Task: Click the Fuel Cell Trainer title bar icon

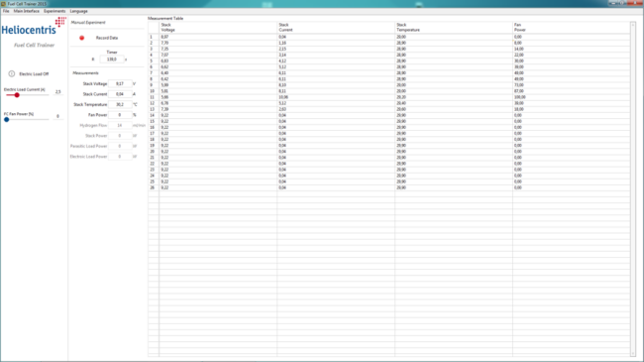Action: click(x=3, y=4)
